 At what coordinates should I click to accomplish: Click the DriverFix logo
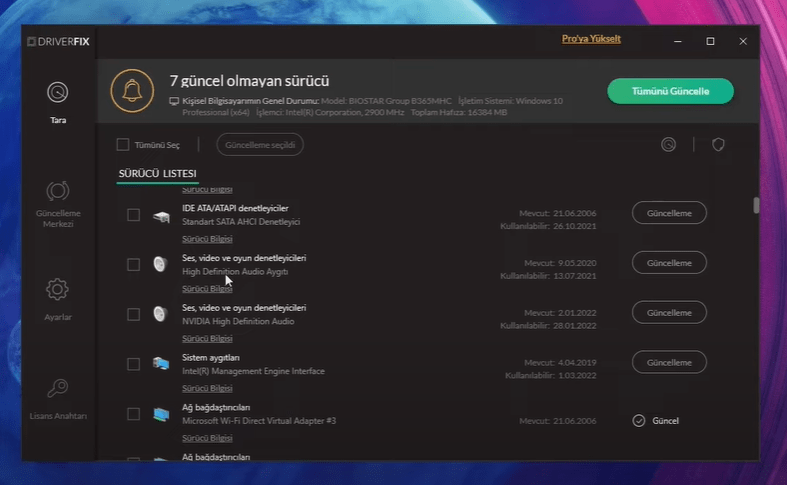tap(59, 41)
